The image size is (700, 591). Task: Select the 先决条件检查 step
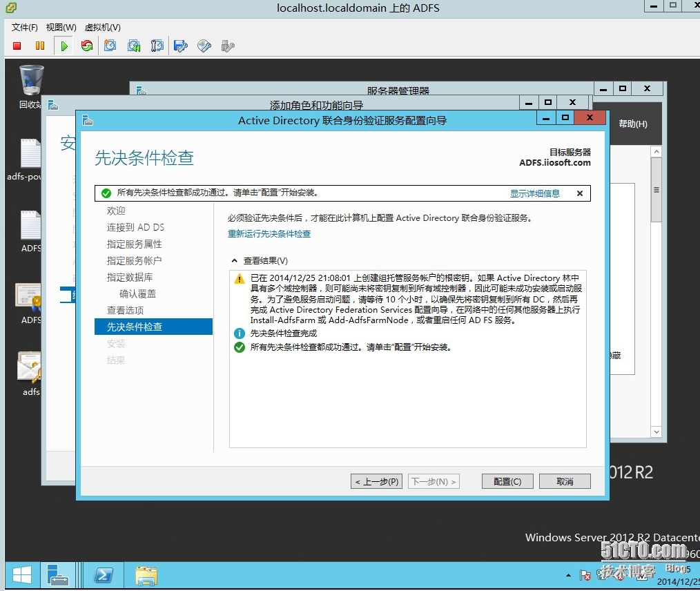[153, 327]
